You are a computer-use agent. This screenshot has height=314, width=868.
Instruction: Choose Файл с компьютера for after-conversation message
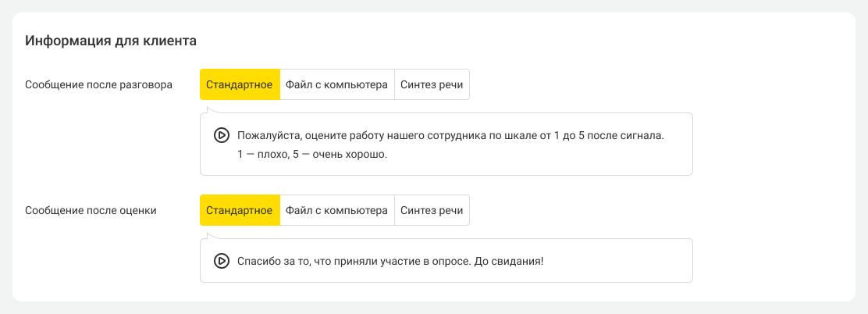pos(336,84)
